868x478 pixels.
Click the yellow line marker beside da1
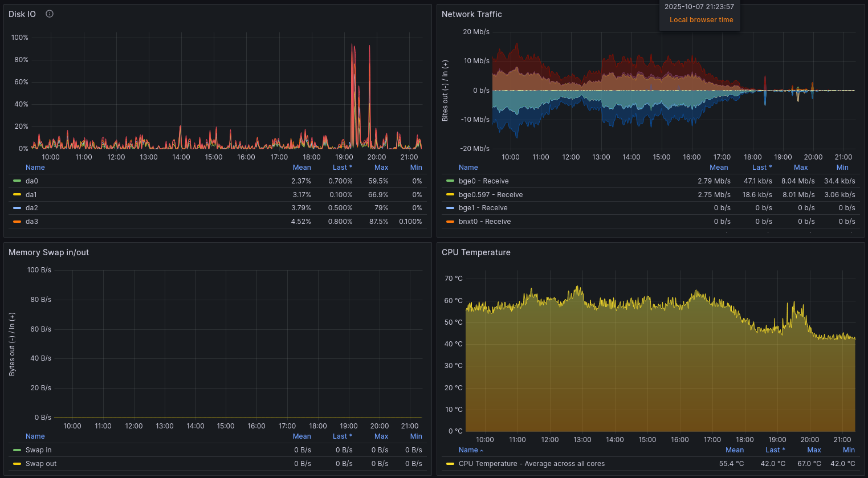pyautogui.click(x=15, y=194)
